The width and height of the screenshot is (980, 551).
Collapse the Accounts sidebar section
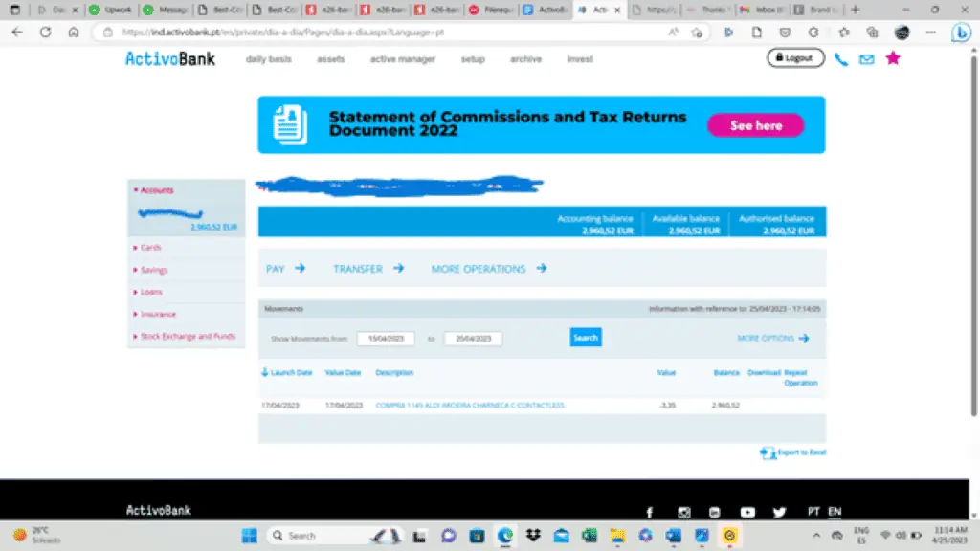coord(153,190)
